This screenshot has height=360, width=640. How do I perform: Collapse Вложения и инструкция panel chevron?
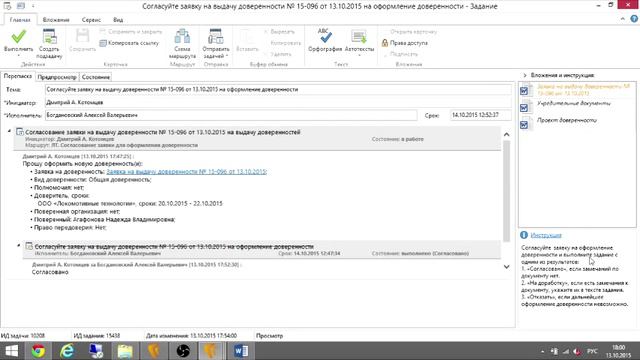tap(525, 75)
